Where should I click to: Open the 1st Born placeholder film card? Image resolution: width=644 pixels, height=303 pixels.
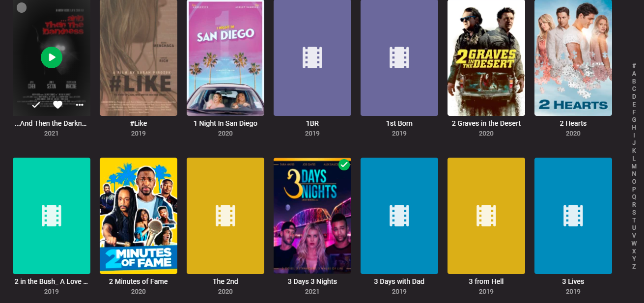click(399, 58)
